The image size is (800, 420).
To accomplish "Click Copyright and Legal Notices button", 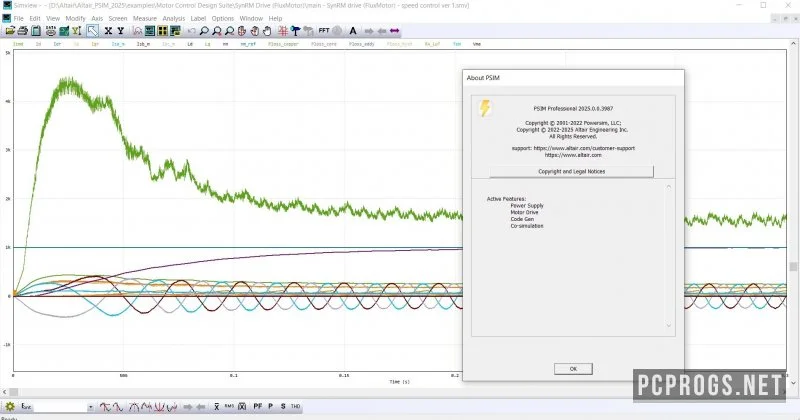I will [x=571, y=171].
